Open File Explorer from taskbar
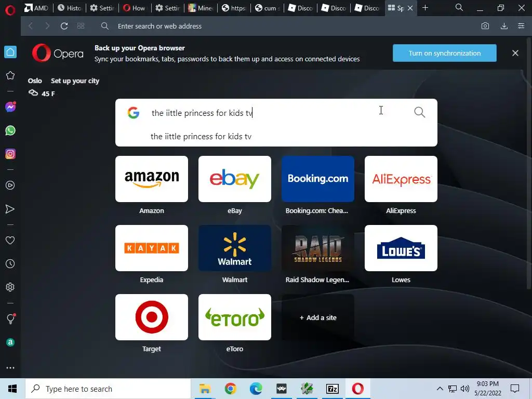The height and width of the screenshot is (399, 532). 205,389
